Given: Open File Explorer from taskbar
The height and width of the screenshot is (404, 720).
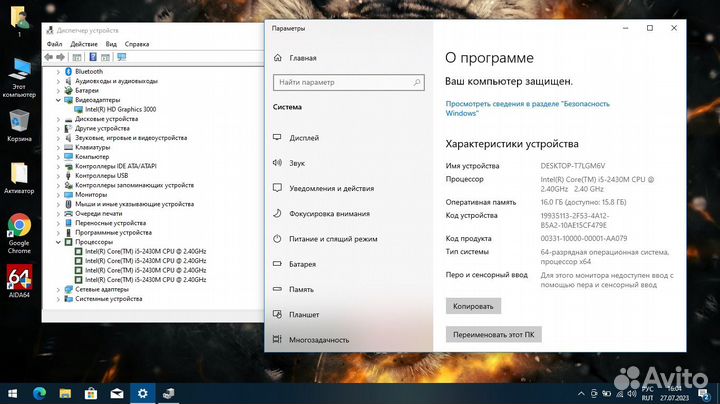Looking at the screenshot, I should [65, 393].
